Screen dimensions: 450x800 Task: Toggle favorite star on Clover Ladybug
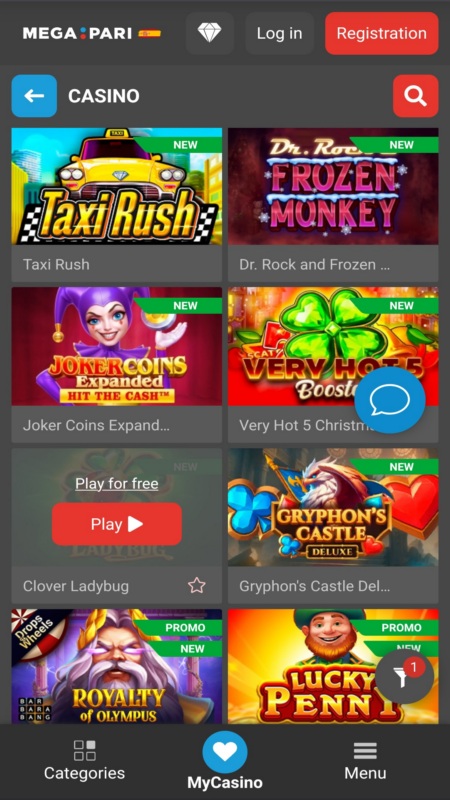[x=196, y=585]
